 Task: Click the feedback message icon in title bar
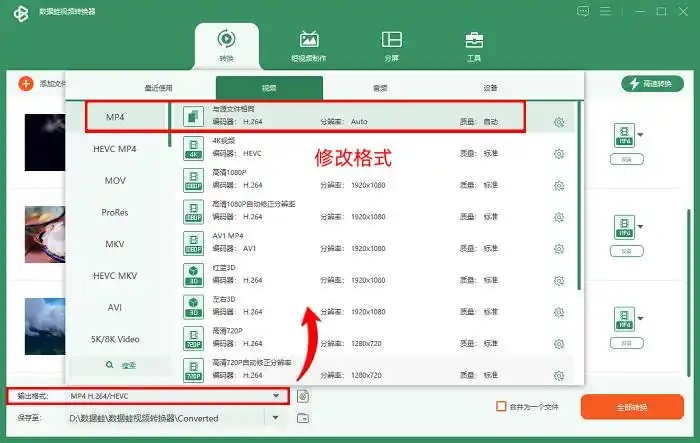coord(584,11)
